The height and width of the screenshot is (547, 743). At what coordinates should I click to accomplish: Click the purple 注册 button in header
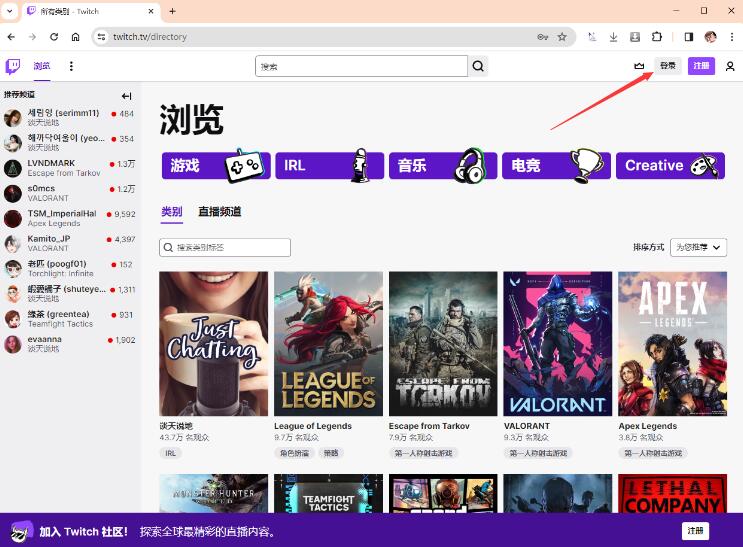click(701, 66)
